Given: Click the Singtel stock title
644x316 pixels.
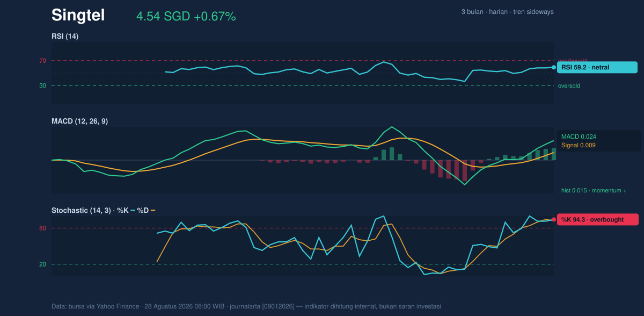Looking at the screenshot, I should (x=78, y=15).
